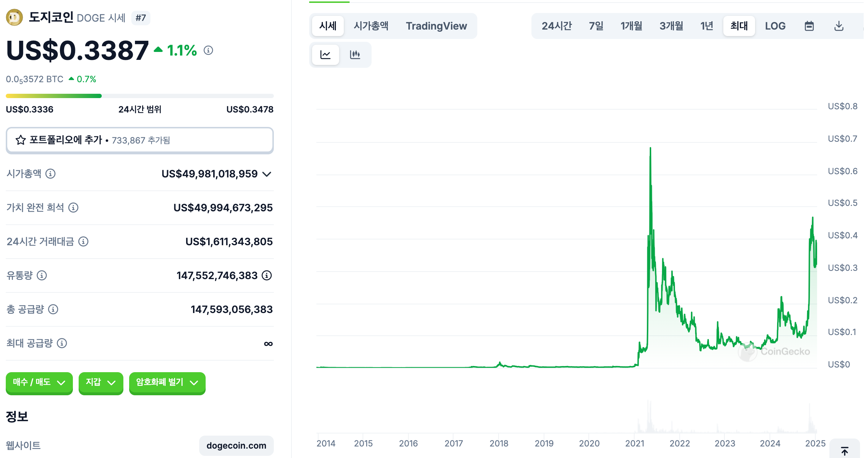Expand the 매수 / 매도 dropdown

pos(39,383)
